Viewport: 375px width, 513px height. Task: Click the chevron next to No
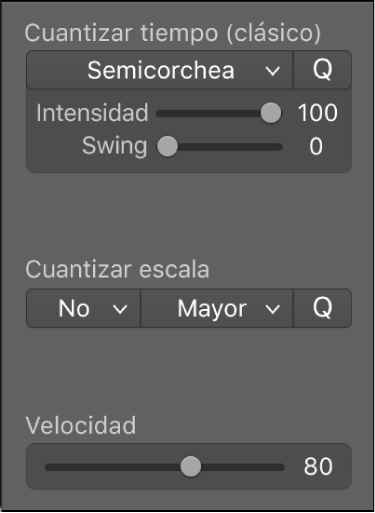120,309
